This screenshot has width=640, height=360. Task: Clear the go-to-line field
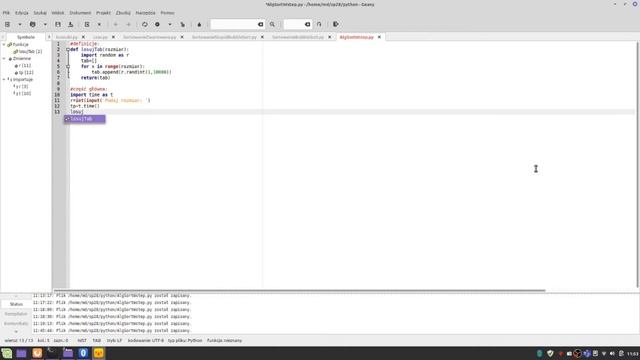click(x=308, y=24)
